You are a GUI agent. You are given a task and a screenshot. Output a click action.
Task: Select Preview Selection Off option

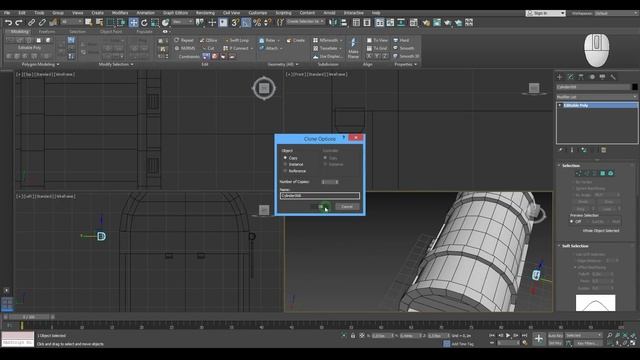[x=575, y=221]
